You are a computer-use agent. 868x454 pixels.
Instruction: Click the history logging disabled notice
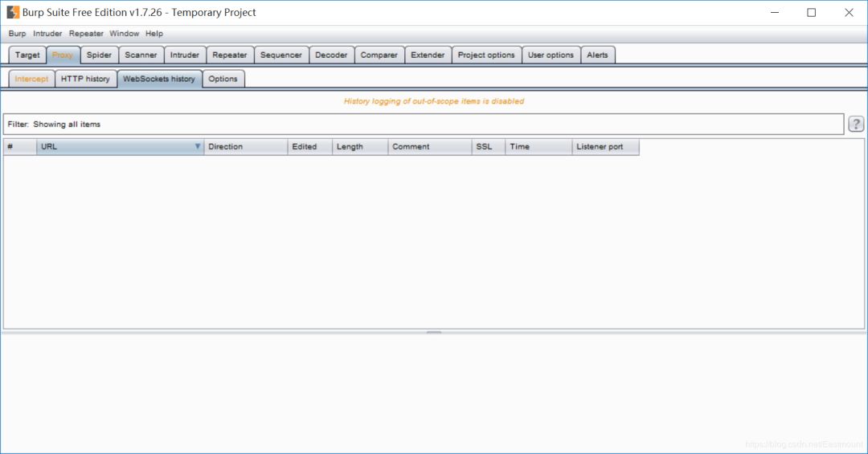pyautogui.click(x=434, y=101)
